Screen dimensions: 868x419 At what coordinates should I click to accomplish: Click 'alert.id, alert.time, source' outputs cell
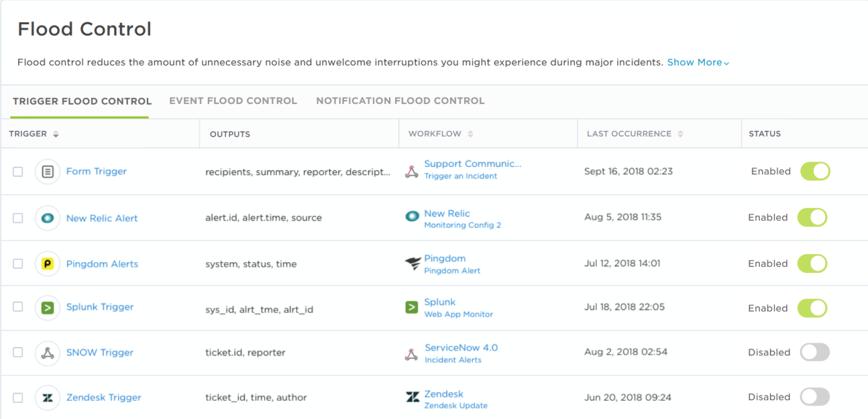click(264, 218)
